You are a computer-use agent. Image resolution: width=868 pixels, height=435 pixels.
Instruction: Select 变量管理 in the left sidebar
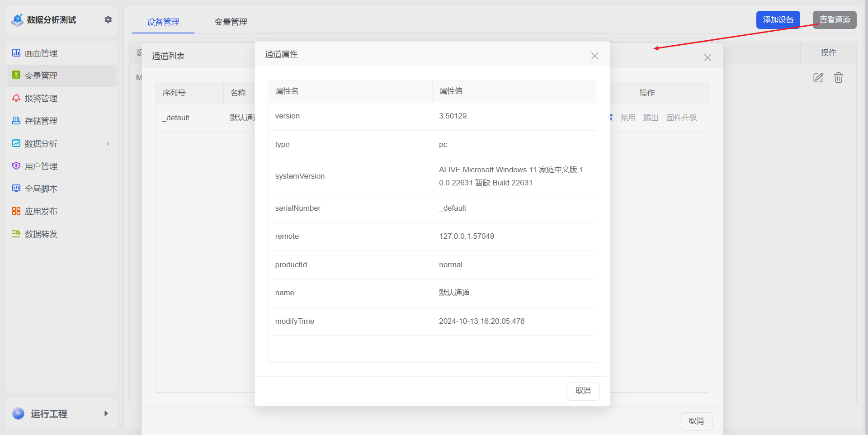click(x=41, y=76)
